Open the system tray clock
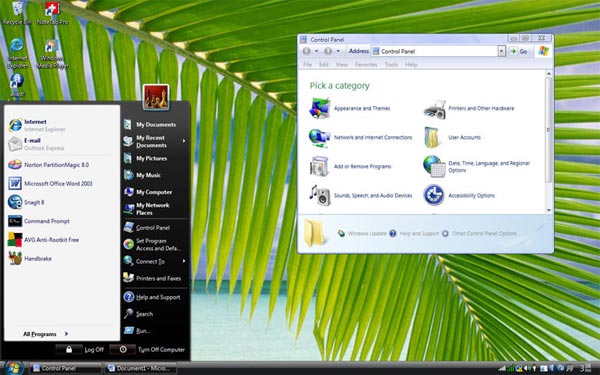 (585, 368)
